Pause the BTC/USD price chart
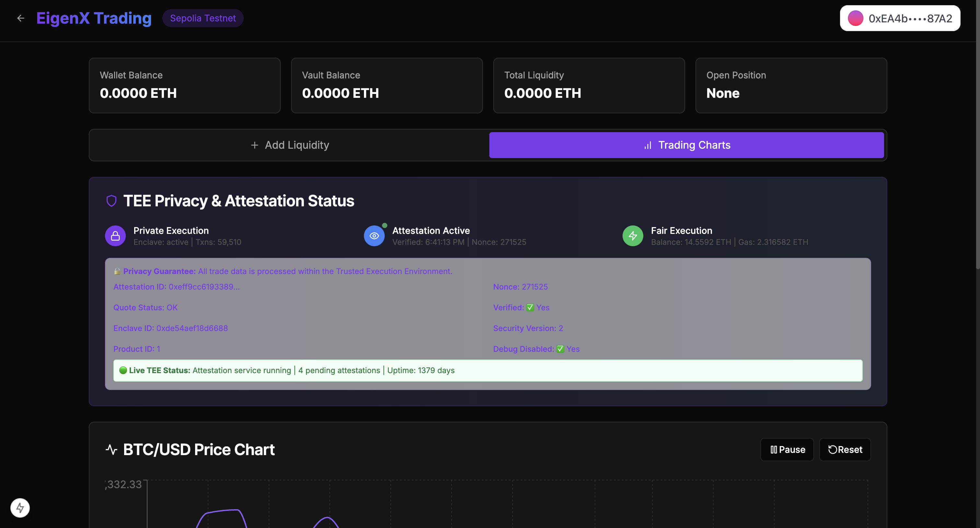This screenshot has height=528, width=980. [787, 450]
